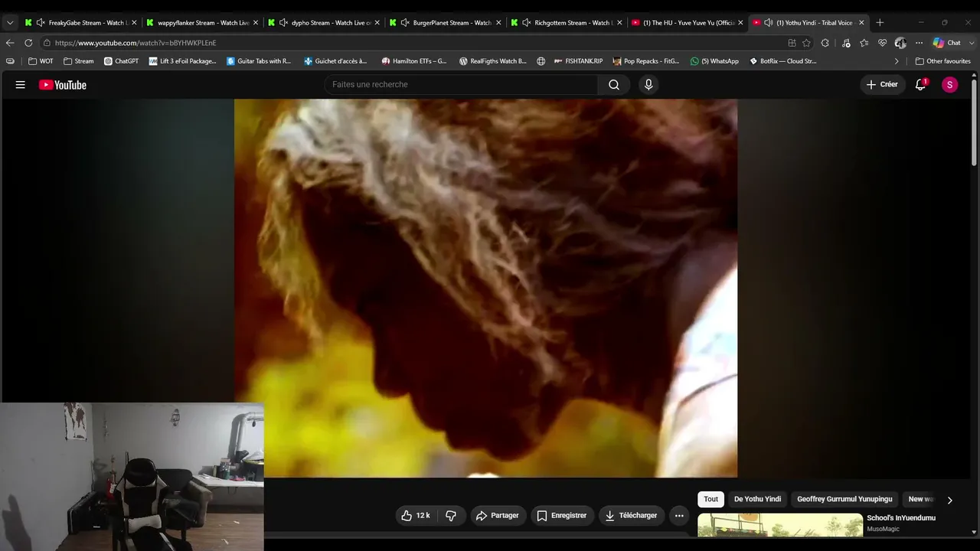Open Browser essentials heart icon

pyautogui.click(x=883, y=43)
